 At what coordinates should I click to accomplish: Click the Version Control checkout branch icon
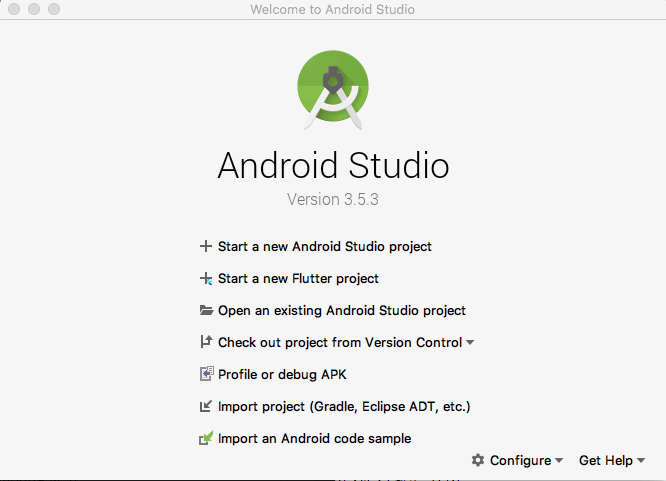[206, 342]
